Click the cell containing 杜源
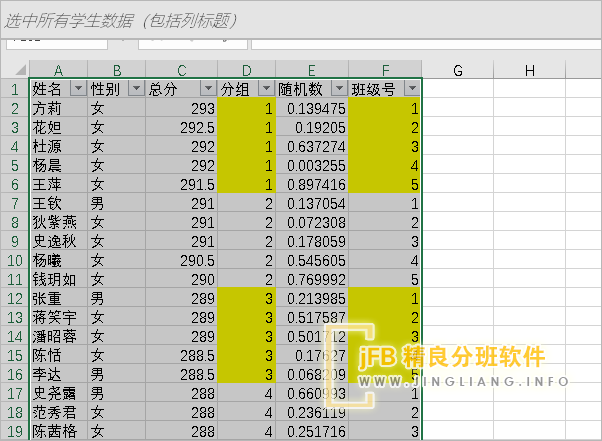 tap(59, 146)
